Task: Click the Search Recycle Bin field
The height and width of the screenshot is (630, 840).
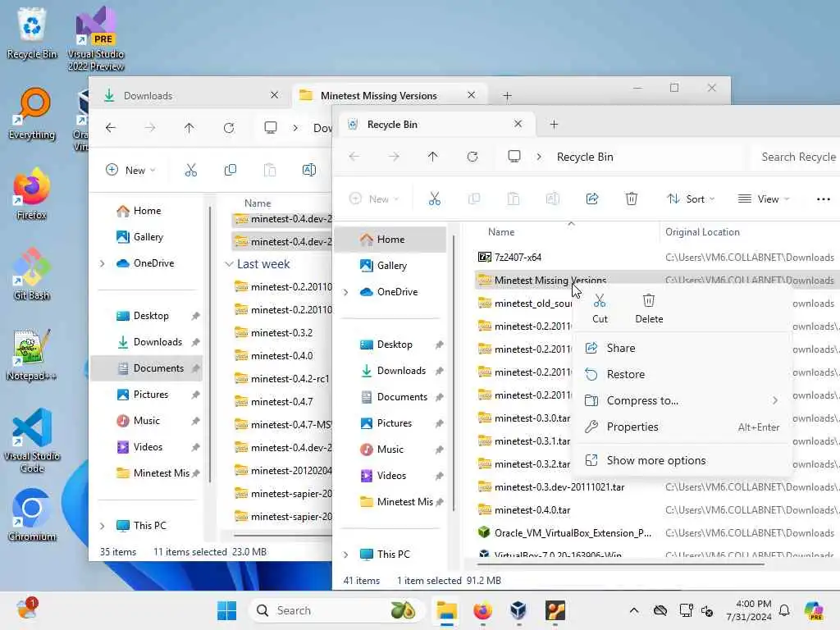Action: [796, 157]
